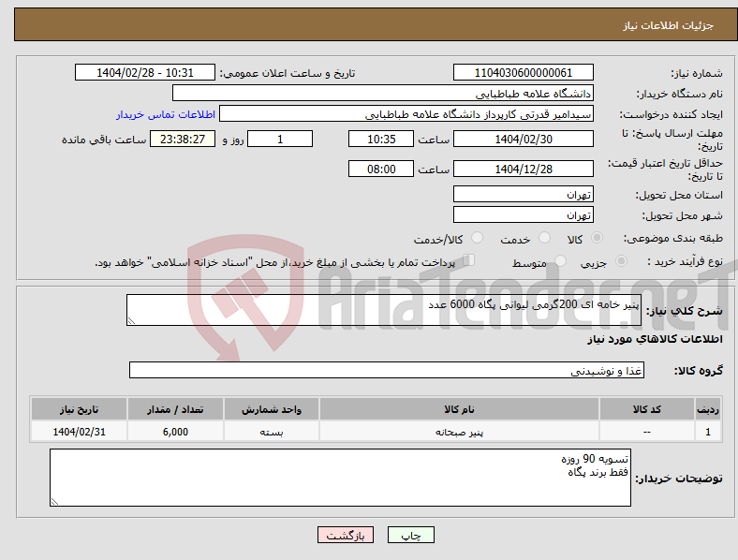The image size is (738, 560).
Task: Click the row number cell 1
Action: [x=708, y=432]
